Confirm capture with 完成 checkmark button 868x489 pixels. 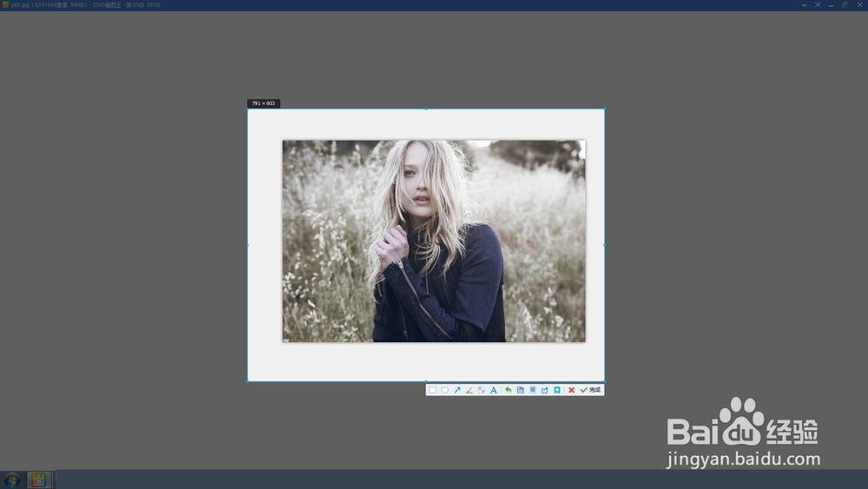[x=590, y=390]
